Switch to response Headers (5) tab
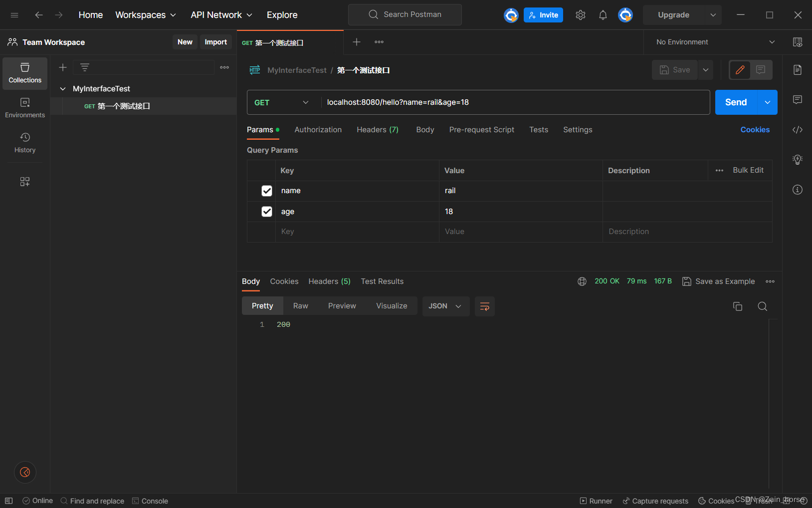 click(x=329, y=281)
